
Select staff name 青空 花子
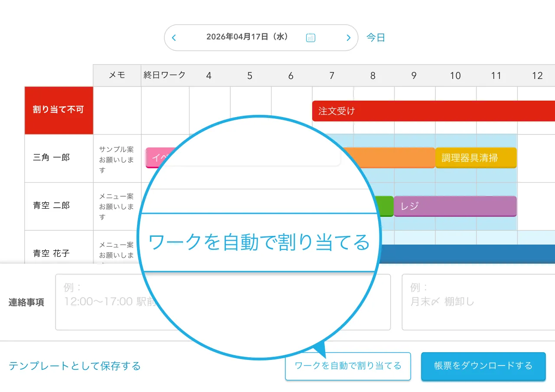51,253
